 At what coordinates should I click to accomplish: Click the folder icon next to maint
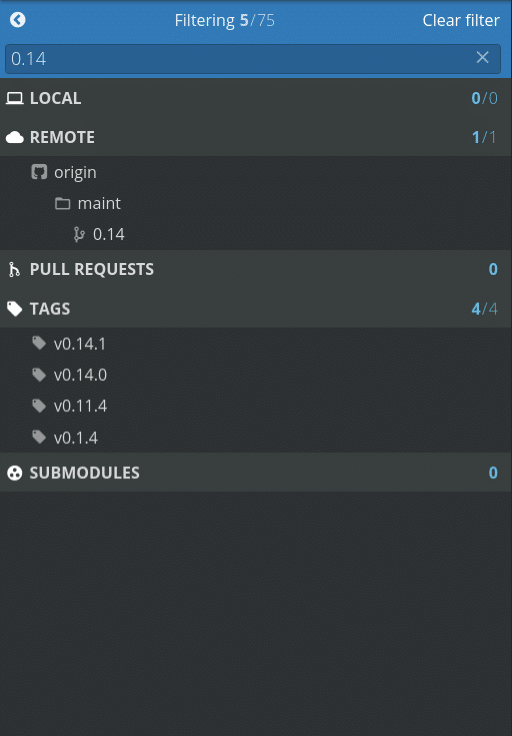coord(62,203)
